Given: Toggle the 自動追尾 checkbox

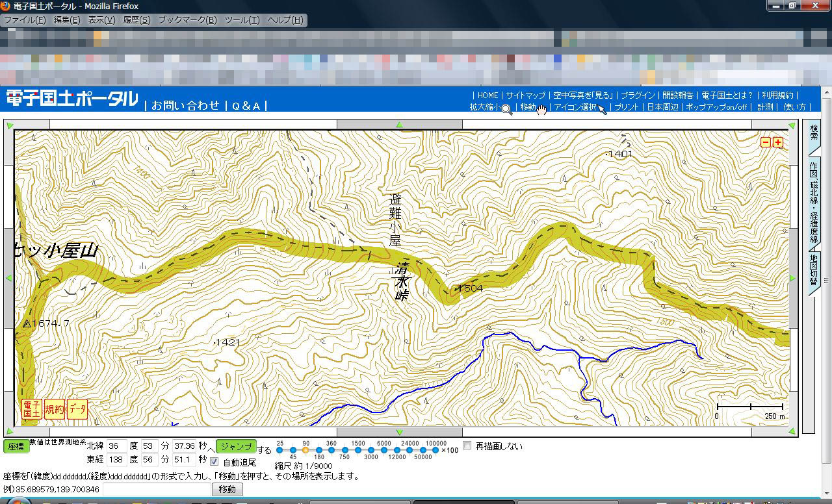Looking at the screenshot, I should (x=214, y=462).
